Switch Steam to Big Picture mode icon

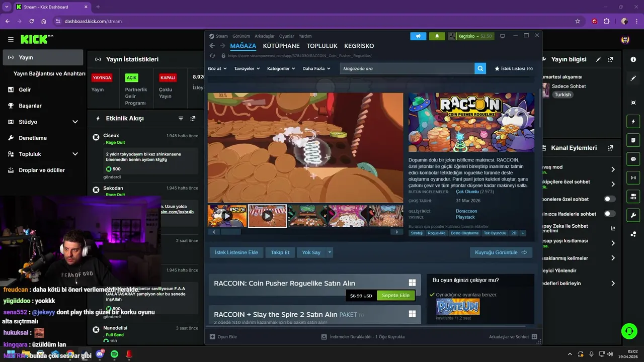[502, 36]
